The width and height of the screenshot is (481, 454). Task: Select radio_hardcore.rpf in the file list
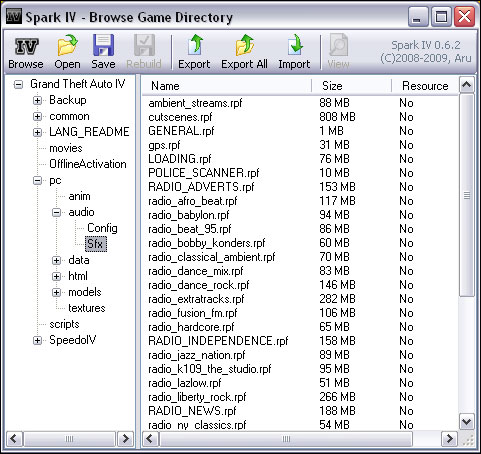pyautogui.click(x=191, y=327)
